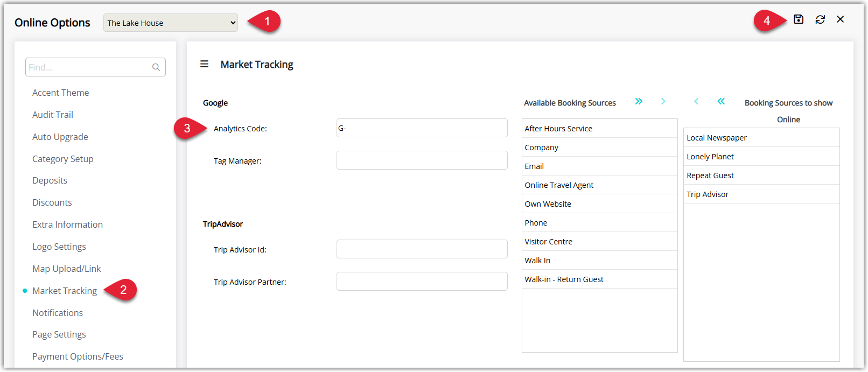Move all sources right with double chevron

pos(639,101)
